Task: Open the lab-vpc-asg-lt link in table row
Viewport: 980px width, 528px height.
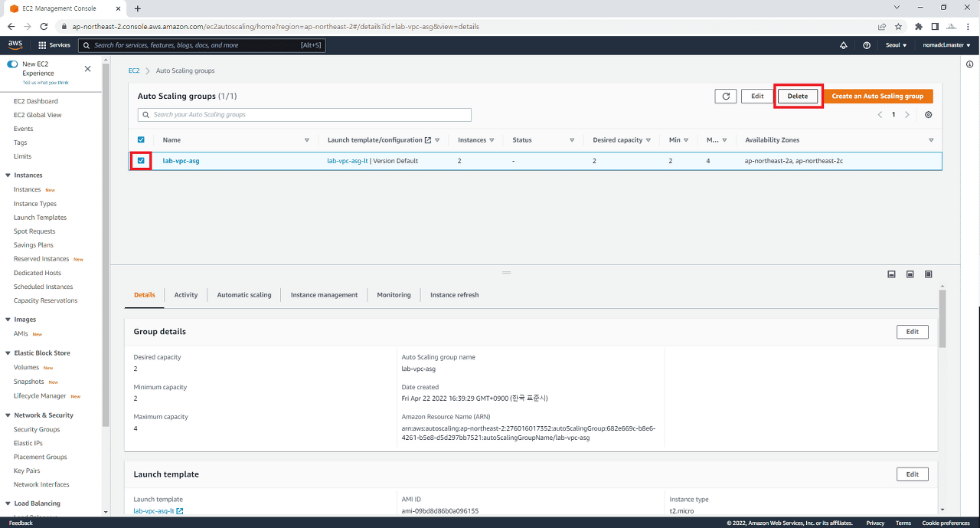Action: tap(348, 161)
